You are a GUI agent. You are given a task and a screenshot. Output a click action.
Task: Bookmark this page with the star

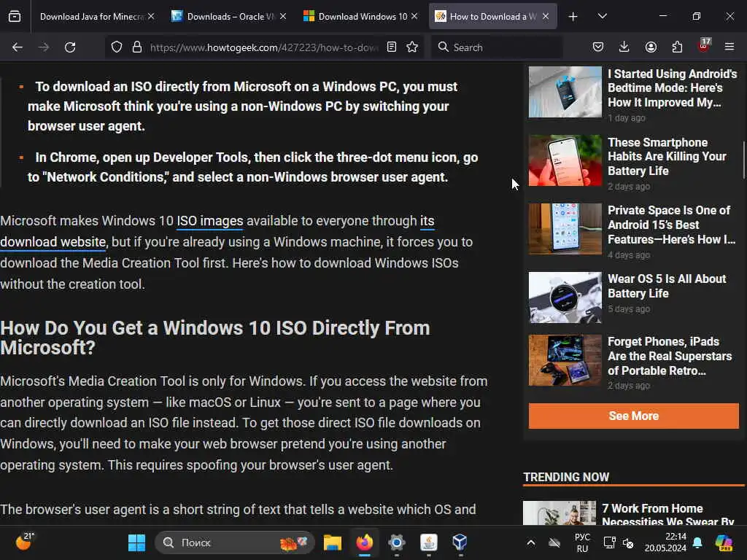[x=412, y=47]
